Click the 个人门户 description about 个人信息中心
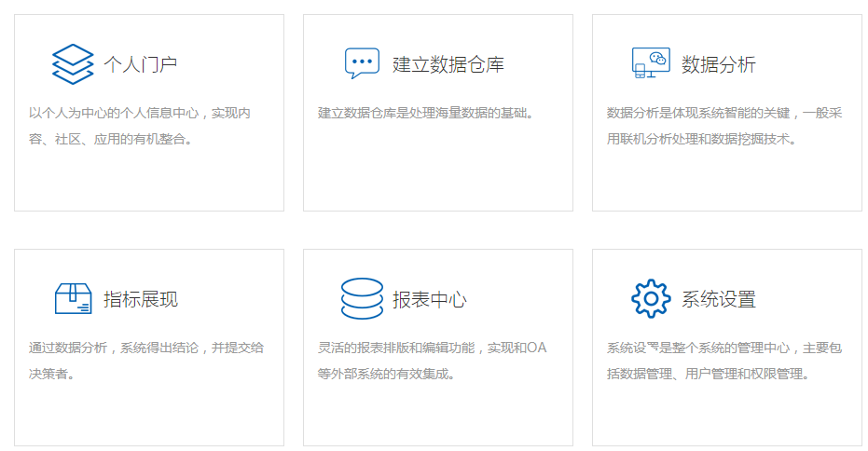Image resolution: width=868 pixels, height=451 pixels. [x=140, y=127]
